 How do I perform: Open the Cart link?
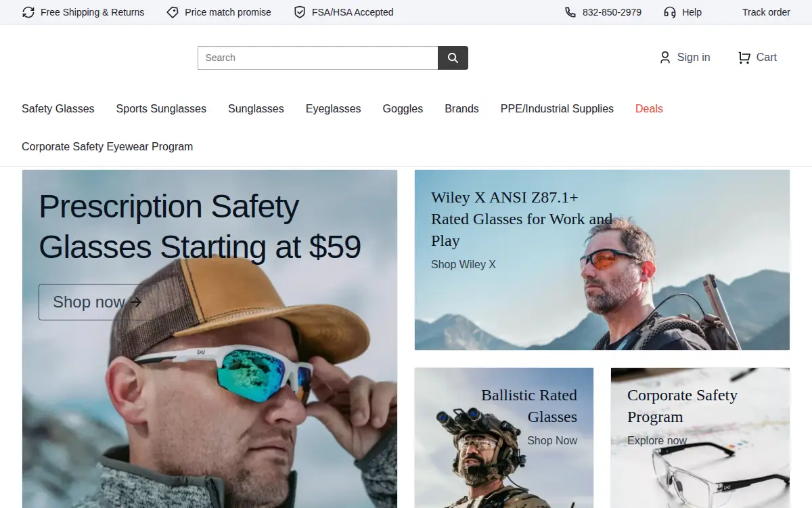766,58
